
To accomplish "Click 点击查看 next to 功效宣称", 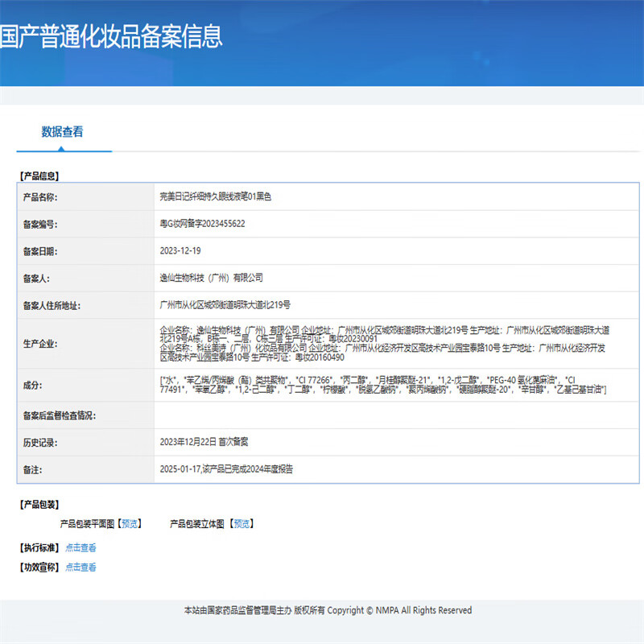I will [x=80, y=568].
